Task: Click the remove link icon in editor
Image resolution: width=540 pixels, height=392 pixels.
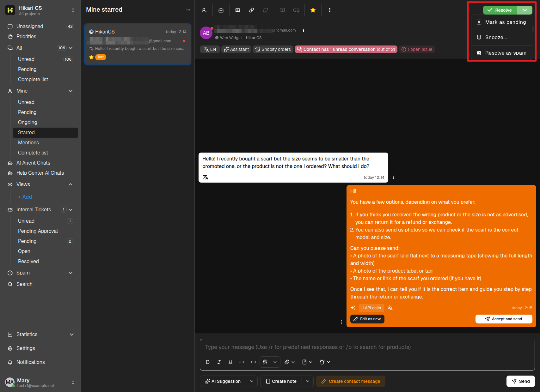Action: (253, 362)
